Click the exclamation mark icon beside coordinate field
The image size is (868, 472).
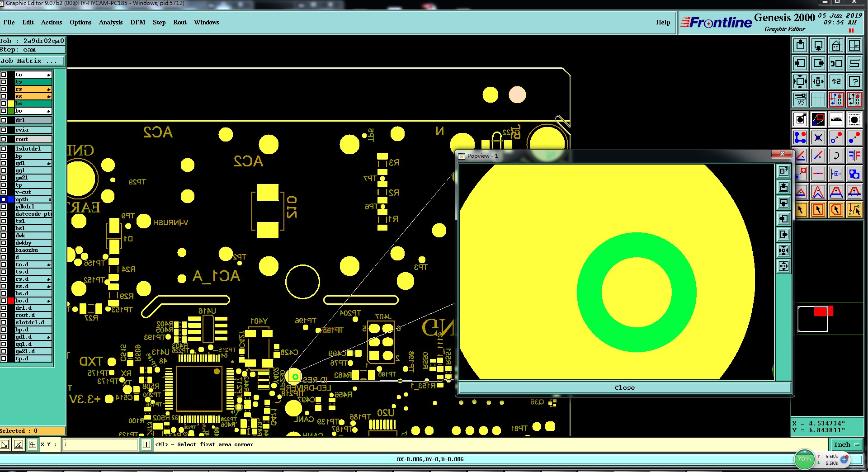point(146,444)
